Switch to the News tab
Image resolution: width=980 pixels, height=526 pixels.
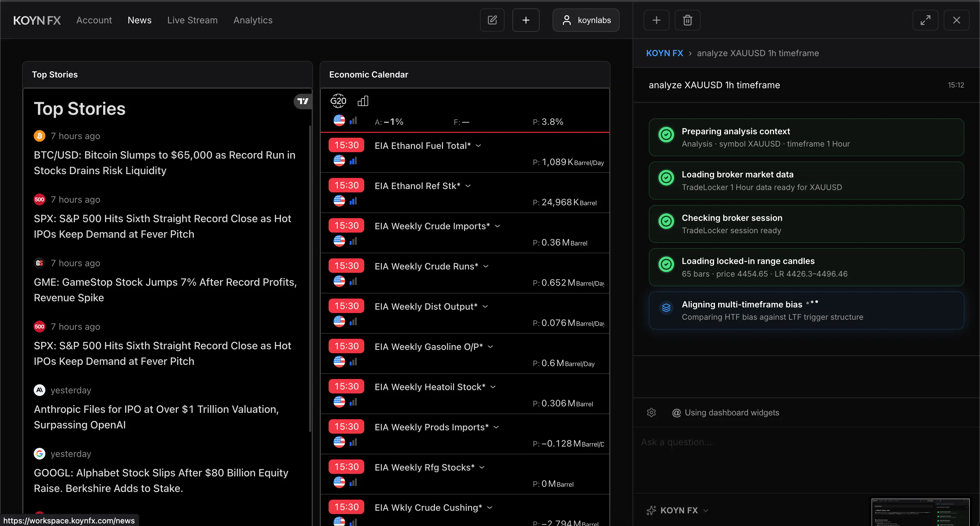(140, 20)
